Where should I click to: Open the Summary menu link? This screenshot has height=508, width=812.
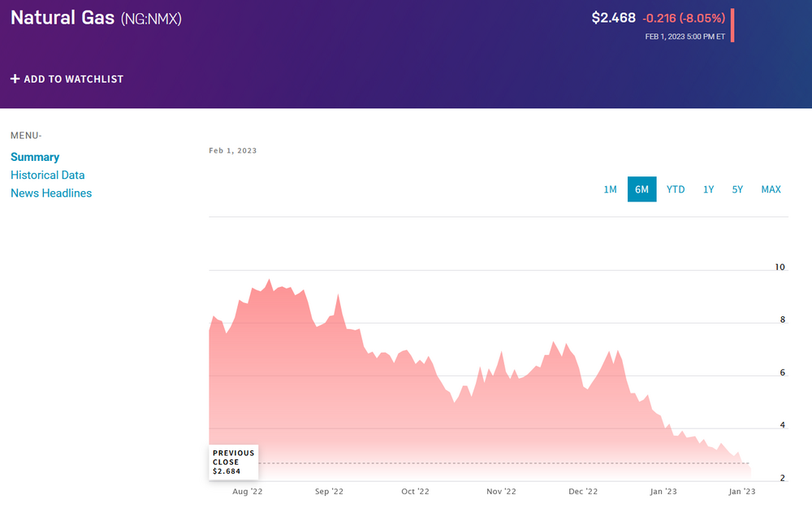coord(35,157)
